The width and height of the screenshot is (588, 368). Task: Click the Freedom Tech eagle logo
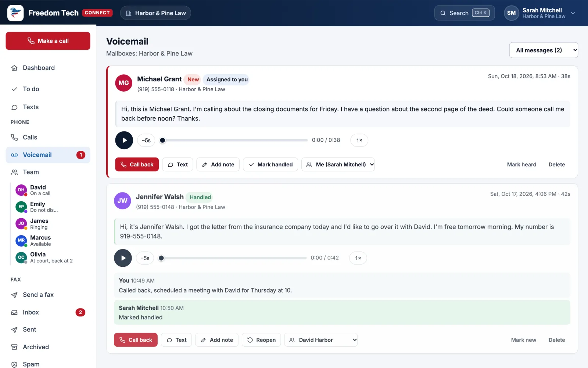[x=15, y=13]
